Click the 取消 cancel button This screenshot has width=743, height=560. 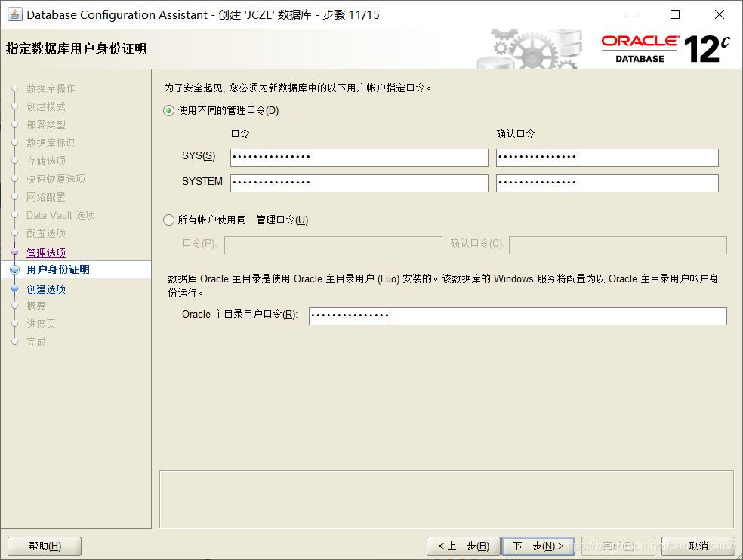698,546
